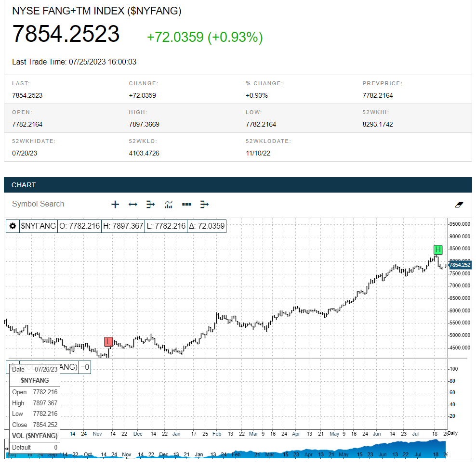Click the green +72.0359 (+0.93%) change
Viewport: 476px width, 465px height.
tap(205, 37)
